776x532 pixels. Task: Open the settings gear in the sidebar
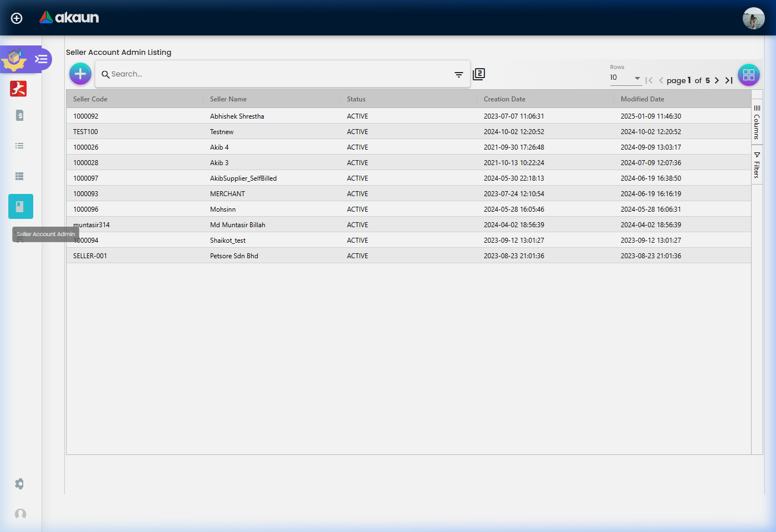(x=19, y=484)
